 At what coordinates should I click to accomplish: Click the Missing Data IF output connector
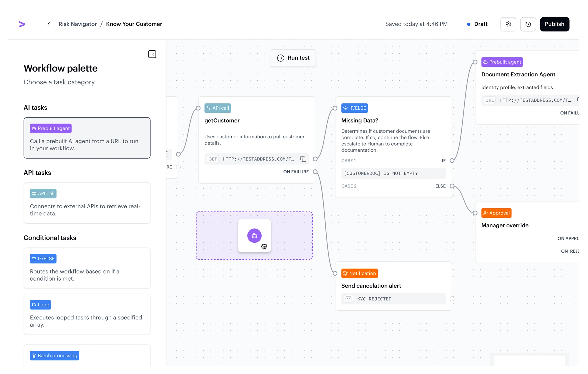pyautogui.click(x=452, y=160)
